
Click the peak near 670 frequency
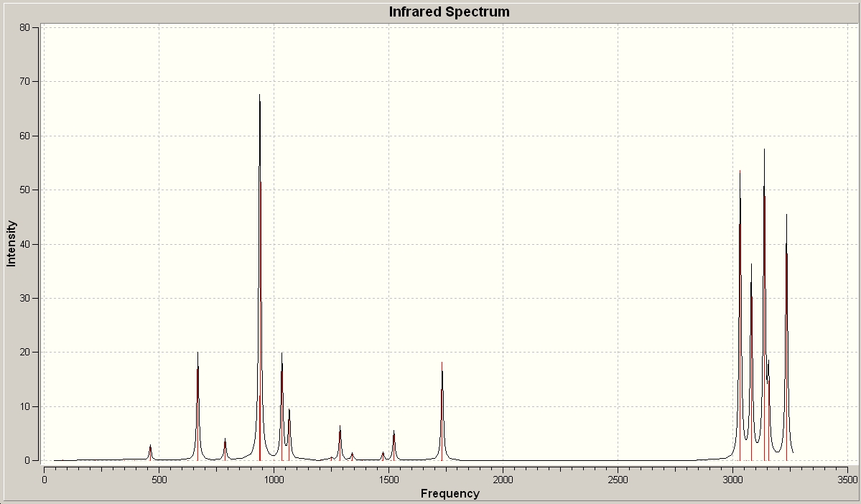tap(197, 406)
